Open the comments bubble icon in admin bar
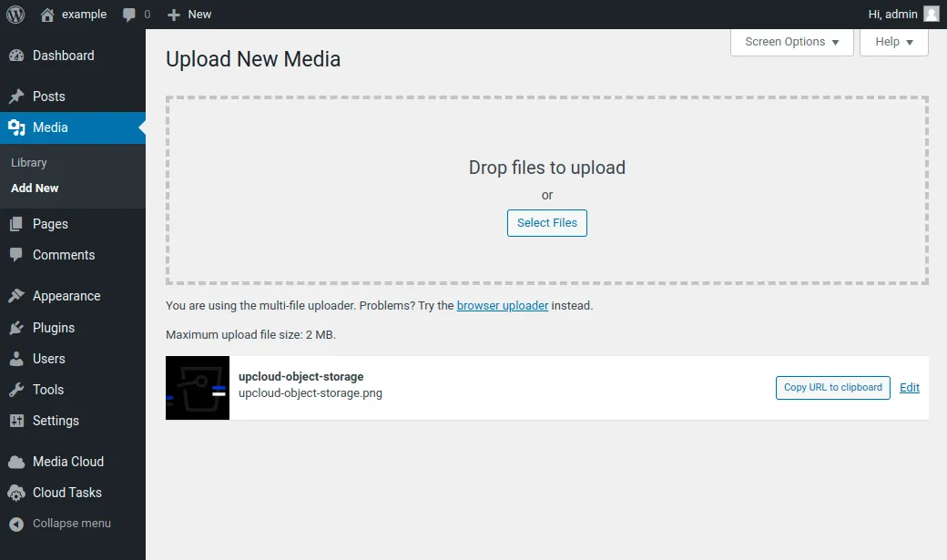The height and width of the screenshot is (560, 947). [x=130, y=15]
